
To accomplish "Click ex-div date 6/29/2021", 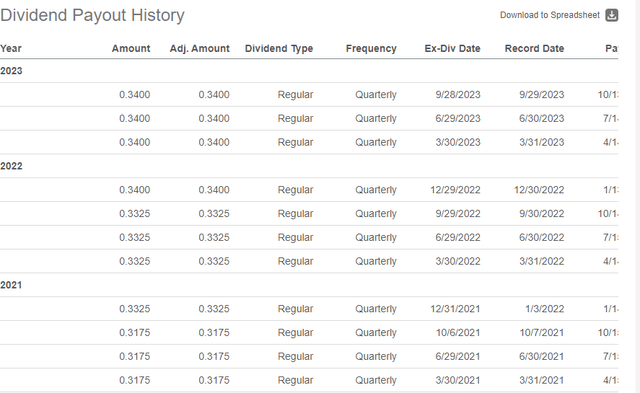I will (x=458, y=357).
